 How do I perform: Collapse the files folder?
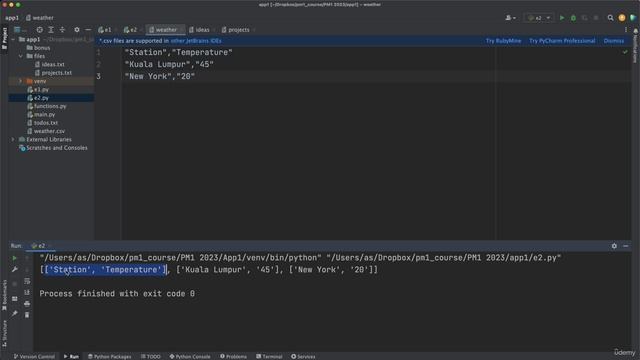click(20, 56)
